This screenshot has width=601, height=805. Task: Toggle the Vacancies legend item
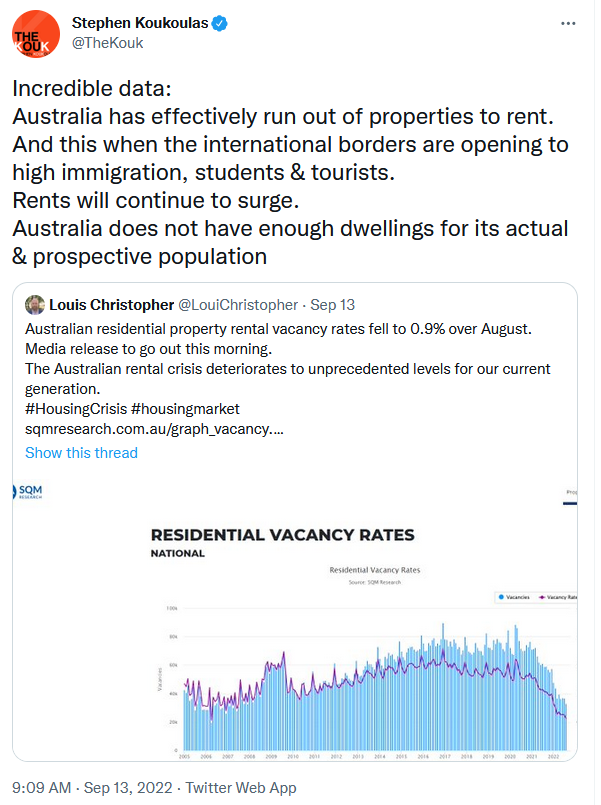tap(515, 597)
